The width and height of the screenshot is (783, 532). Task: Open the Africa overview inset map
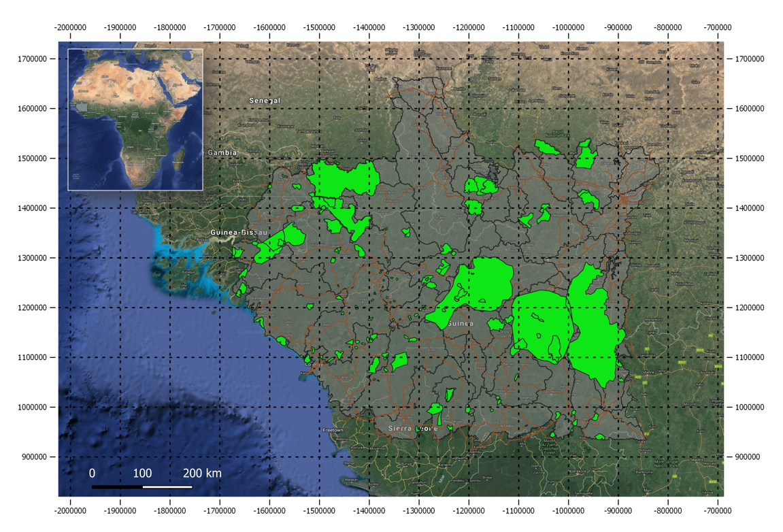tap(136, 119)
